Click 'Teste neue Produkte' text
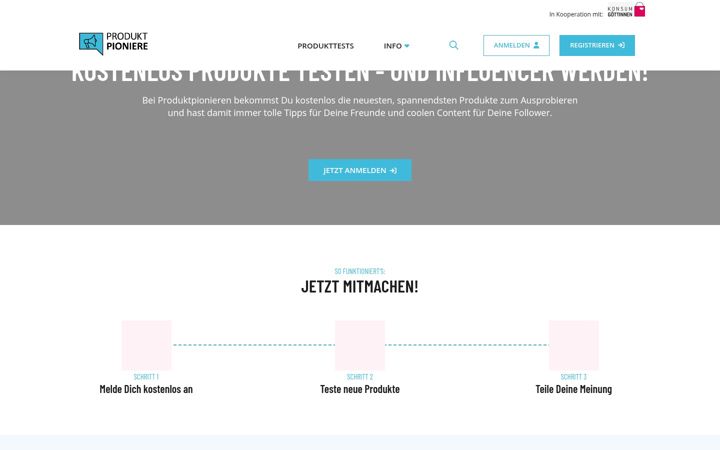Image resolution: width=720 pixels, height=450 pixels. click(360, 389)
